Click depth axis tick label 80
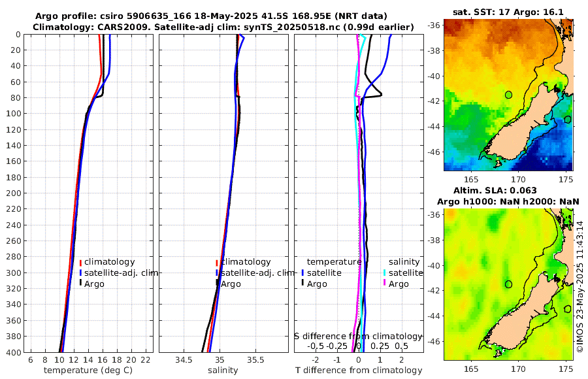 click(x=16, y=97)
